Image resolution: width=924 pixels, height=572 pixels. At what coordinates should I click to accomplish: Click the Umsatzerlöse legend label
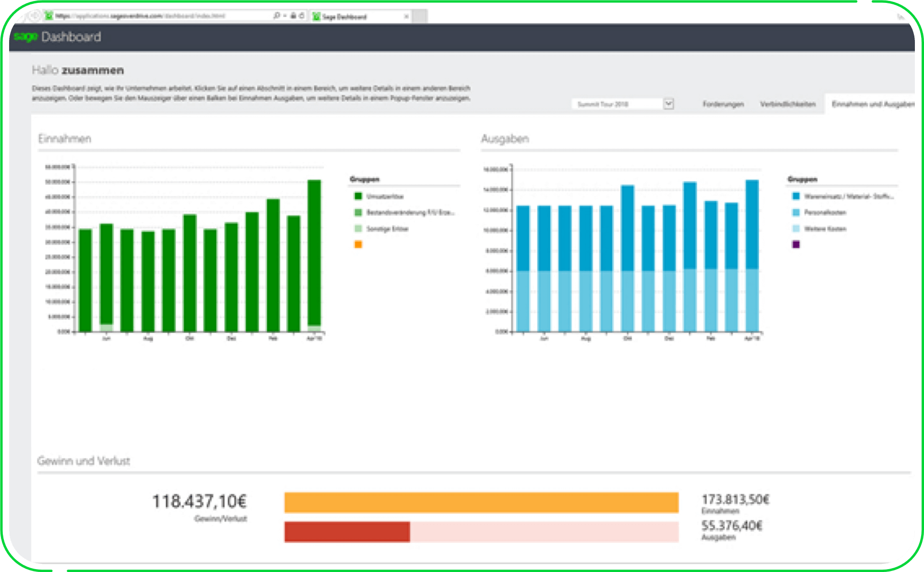click(385, 197)
